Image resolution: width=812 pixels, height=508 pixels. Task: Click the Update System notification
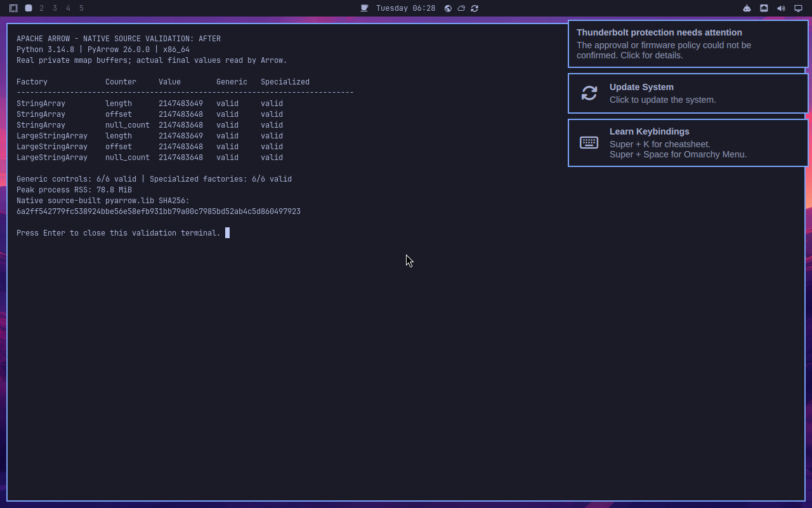(688, 93)
